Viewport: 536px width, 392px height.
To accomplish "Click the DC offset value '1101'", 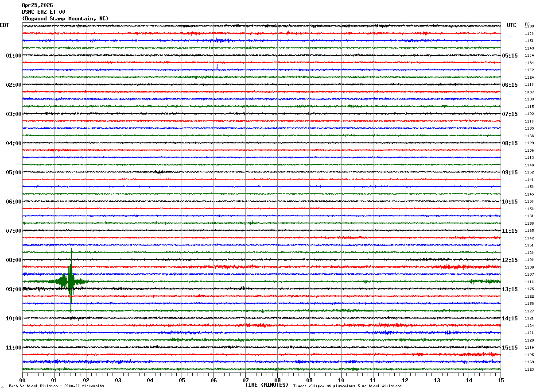I will (529, 333).
